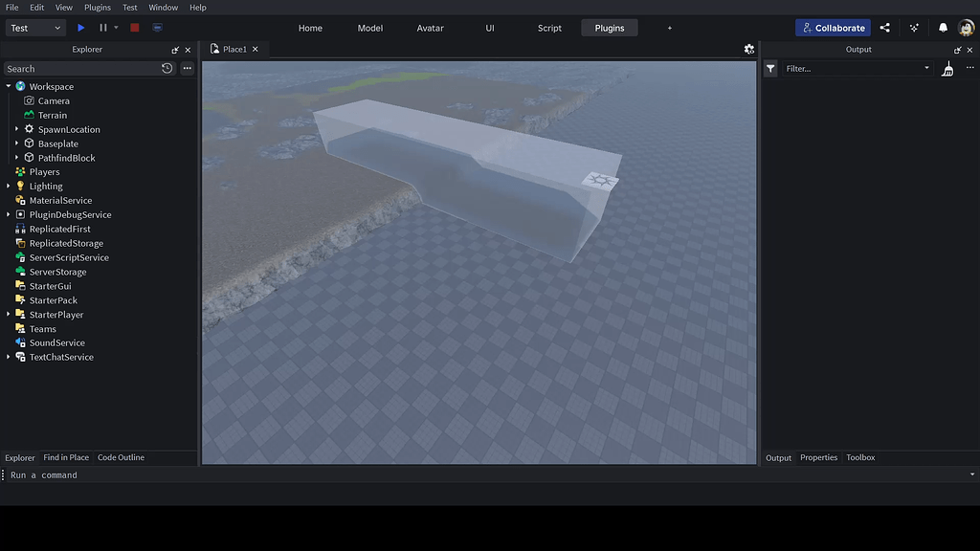
Task: Open the View menu
Action: [64, 8]
